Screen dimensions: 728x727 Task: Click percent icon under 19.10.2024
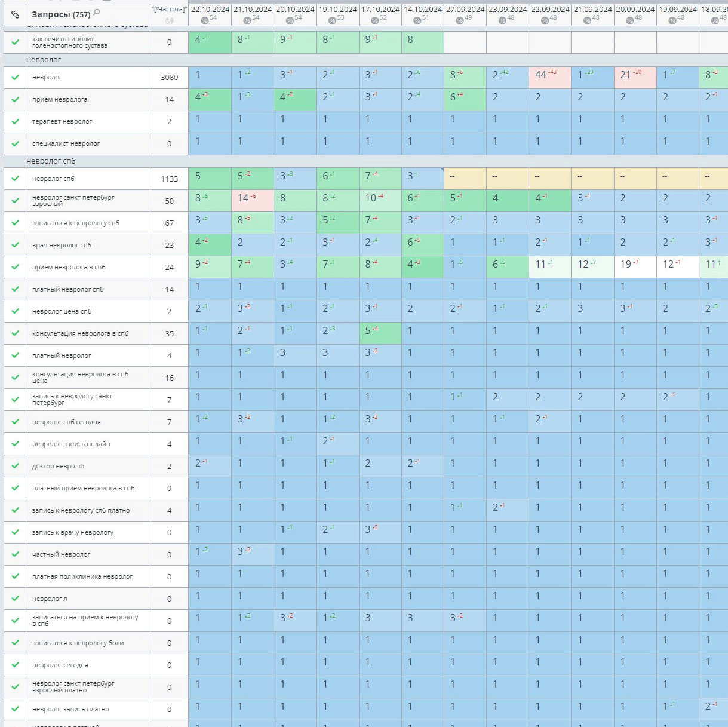pyautogui.click(x=333, y=20)
